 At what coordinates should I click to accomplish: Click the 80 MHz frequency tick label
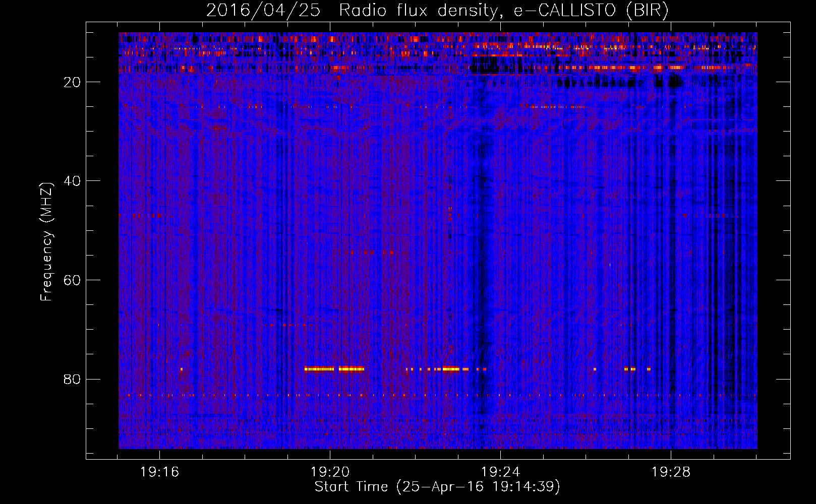73,379
